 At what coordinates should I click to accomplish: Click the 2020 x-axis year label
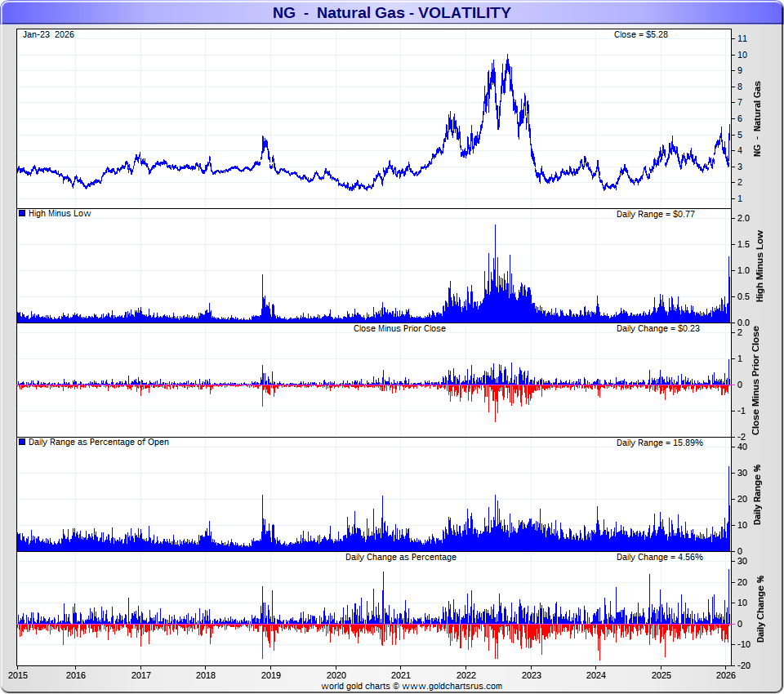[336, 675]
